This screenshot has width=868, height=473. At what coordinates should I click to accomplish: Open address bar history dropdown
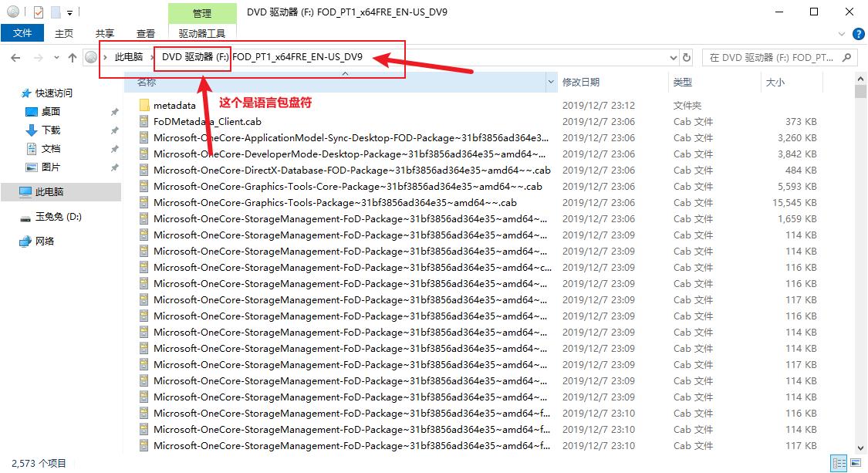673,57
